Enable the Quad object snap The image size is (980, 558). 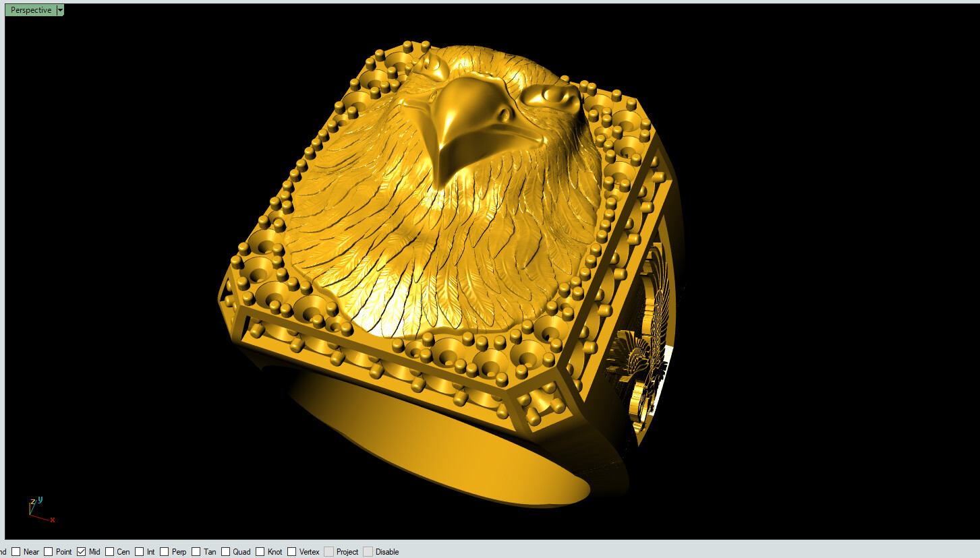(x=226, y=551)
